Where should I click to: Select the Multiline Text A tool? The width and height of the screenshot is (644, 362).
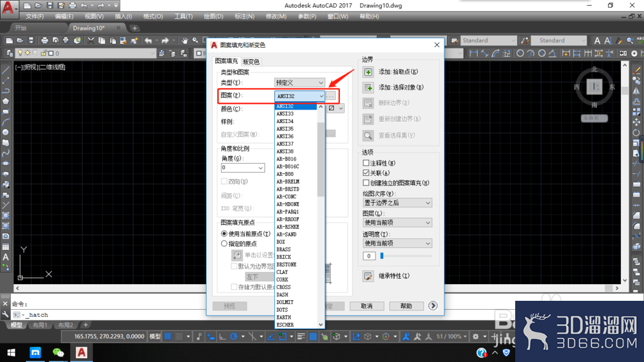[x=6, y=257]
